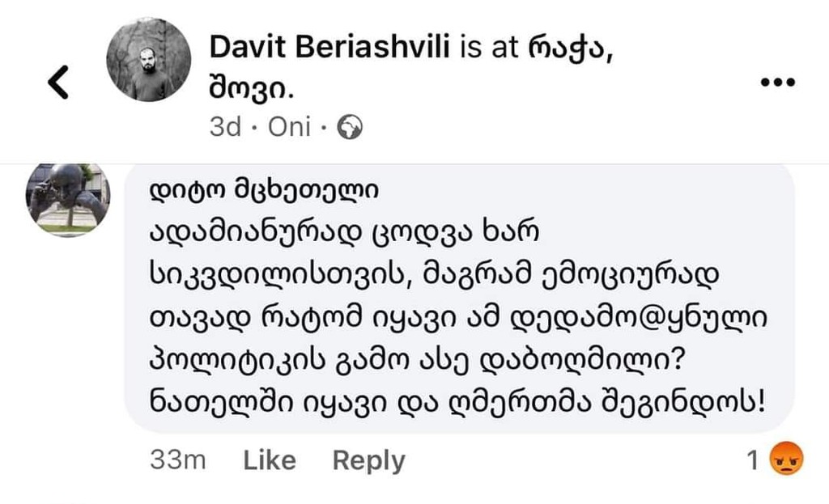Reply to the comment
Screen dimensions: 829x504
[x=368, y=460]
